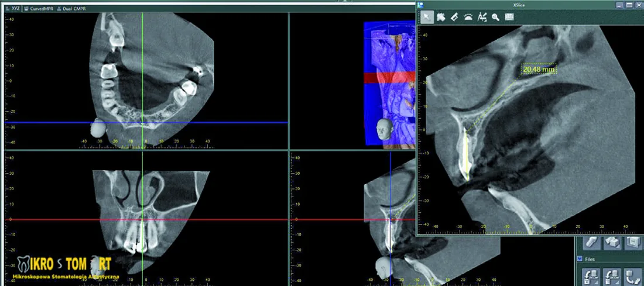This screenshot has width=644, height=286.
Task: Click the volume box icon above Files
Action: pos(633,243)
